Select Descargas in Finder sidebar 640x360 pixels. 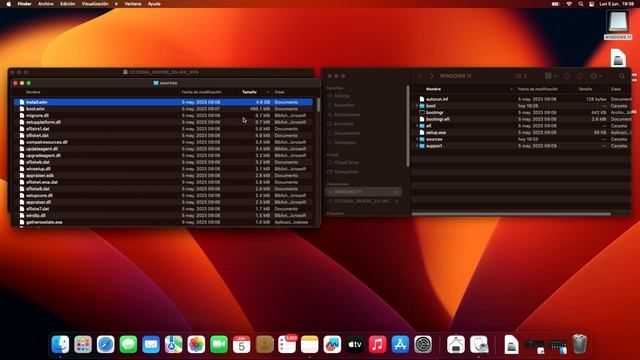[x=344, y=142]
